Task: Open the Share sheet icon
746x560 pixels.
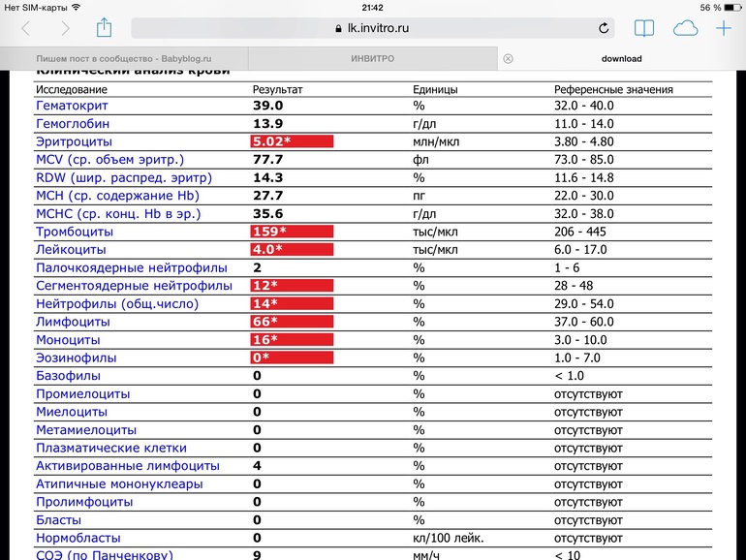Action: 105,28
